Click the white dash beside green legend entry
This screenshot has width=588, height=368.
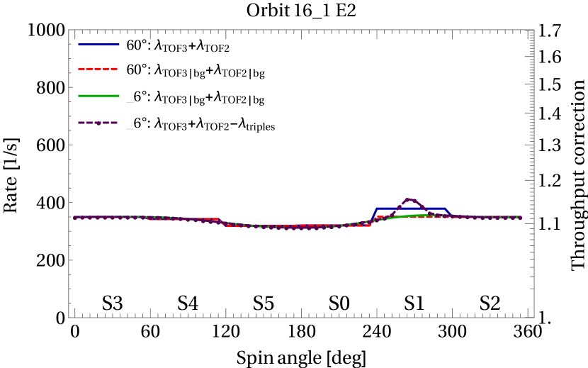pos(130,103)
